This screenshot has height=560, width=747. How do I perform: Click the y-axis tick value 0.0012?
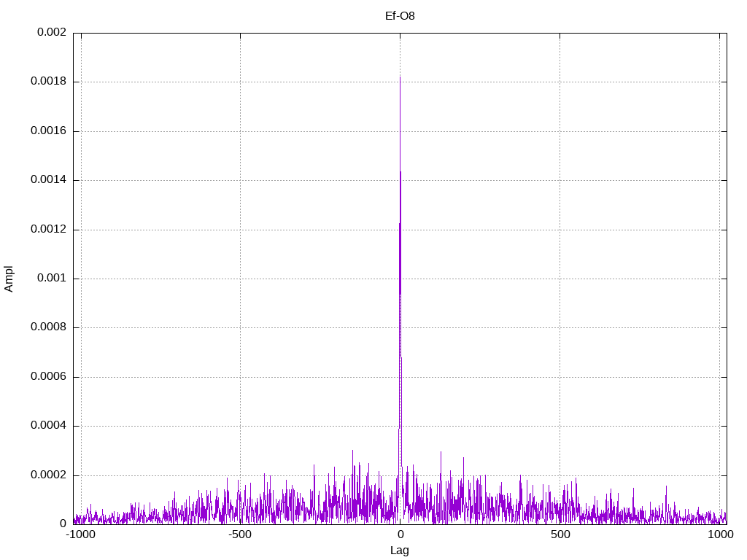pos(48,230)
